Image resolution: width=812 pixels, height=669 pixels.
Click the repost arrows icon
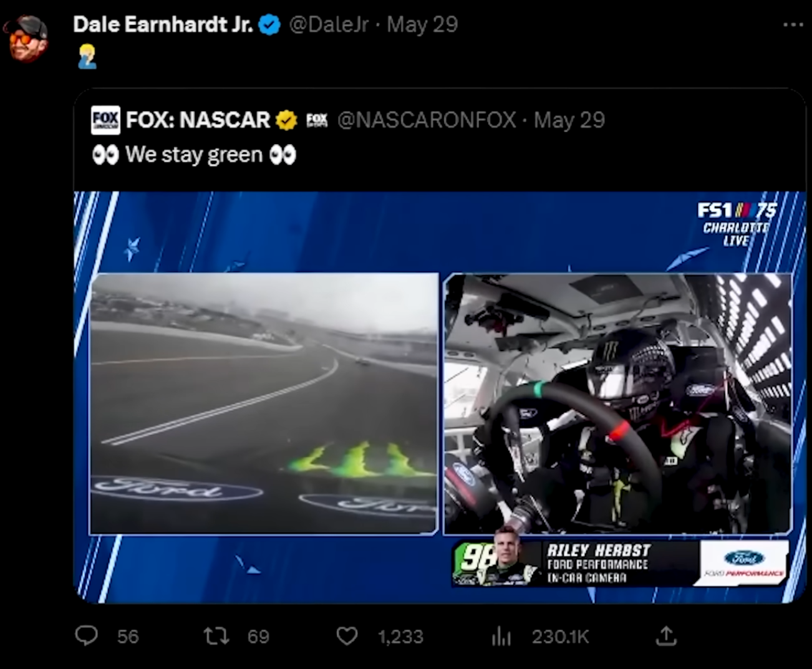pyautogui.click(x=216, y=636)
